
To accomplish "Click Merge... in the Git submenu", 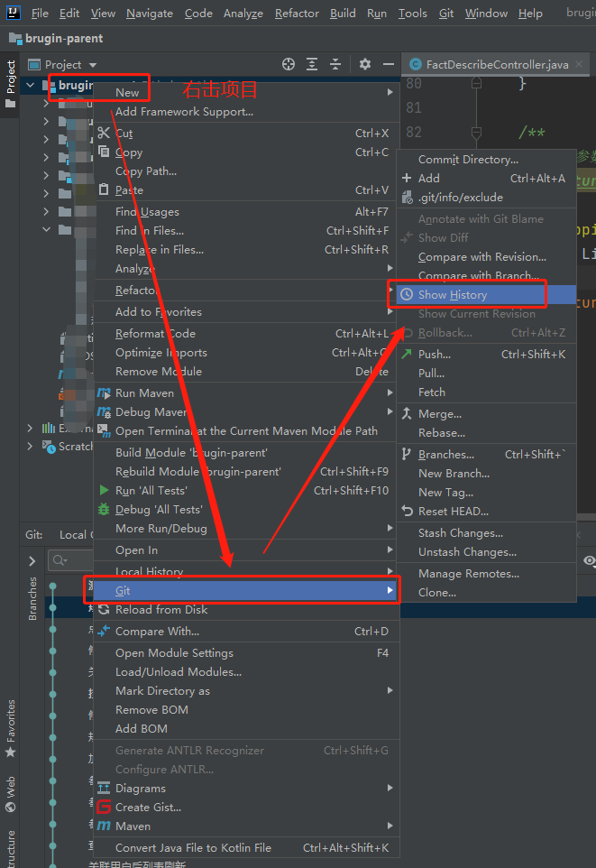I will pos(486,414).
